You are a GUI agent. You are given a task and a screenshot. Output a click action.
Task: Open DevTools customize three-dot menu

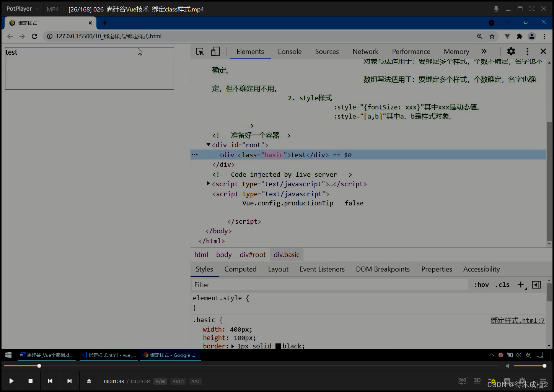[x=527, y=51]
